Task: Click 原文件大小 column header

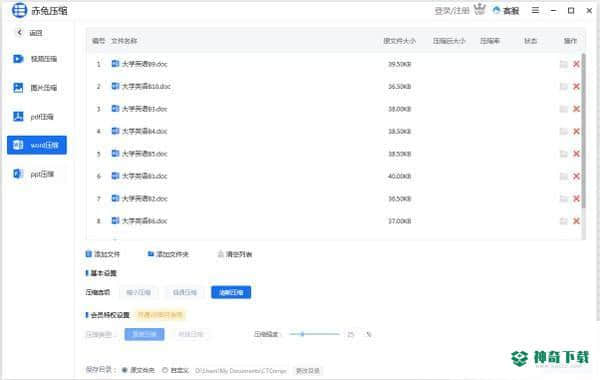Action: [x=399, y=41]
